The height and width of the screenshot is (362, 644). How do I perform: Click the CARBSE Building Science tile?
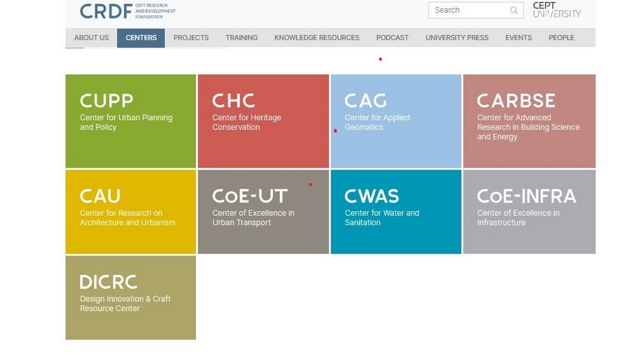529,121
